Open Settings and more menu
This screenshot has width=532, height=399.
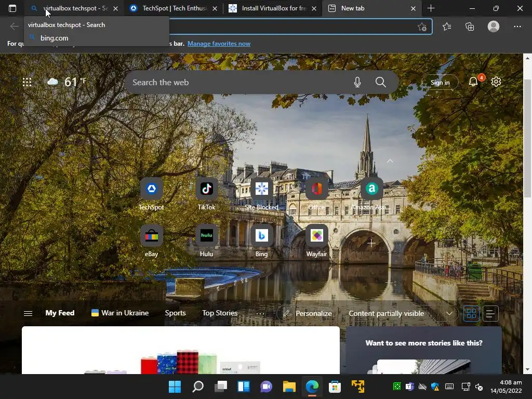click(x=517, y=26)
